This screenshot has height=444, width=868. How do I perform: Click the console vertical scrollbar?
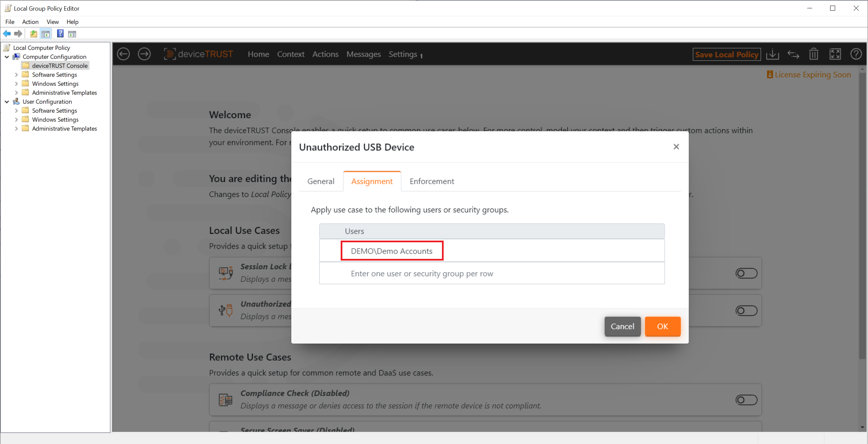click(x=862, y=216)
